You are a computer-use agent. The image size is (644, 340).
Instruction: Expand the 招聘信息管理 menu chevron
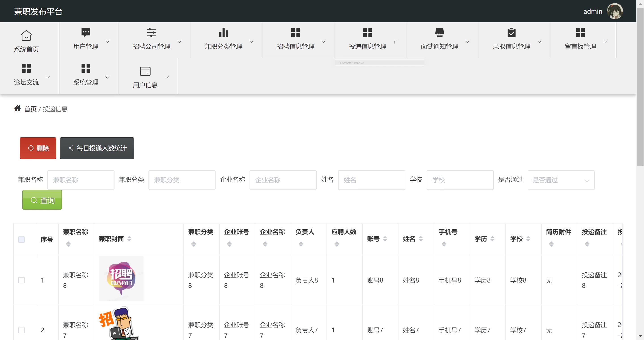click(x=323, y=42)
